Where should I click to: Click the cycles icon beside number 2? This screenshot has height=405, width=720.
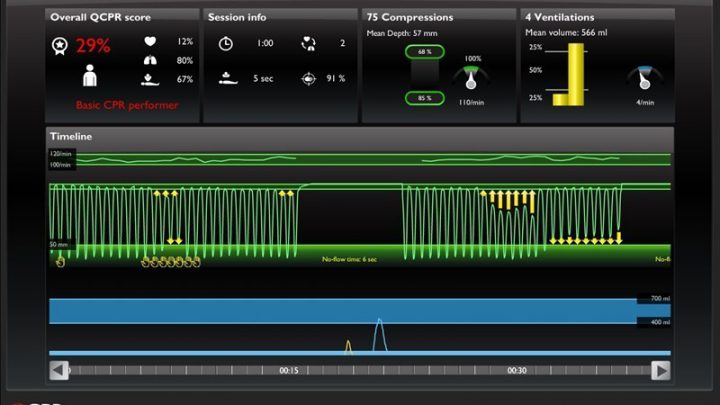pos(308,44)
